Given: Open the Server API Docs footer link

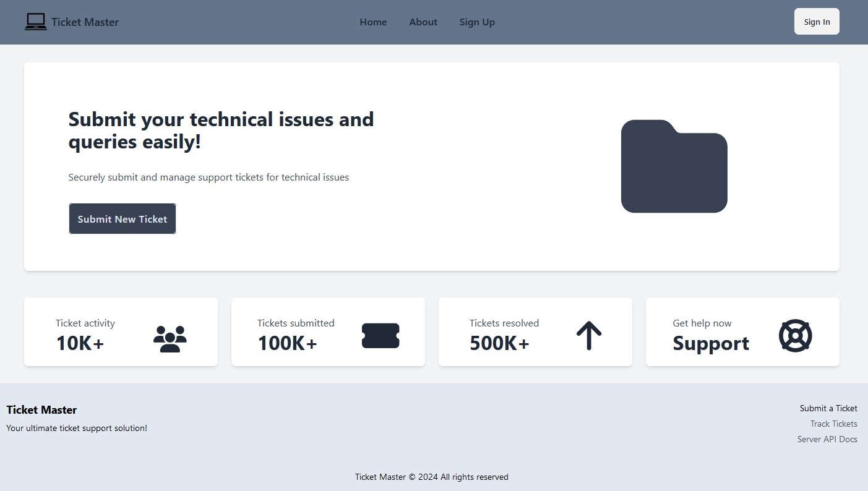Looking at the screenshot, I should [827, 439].
